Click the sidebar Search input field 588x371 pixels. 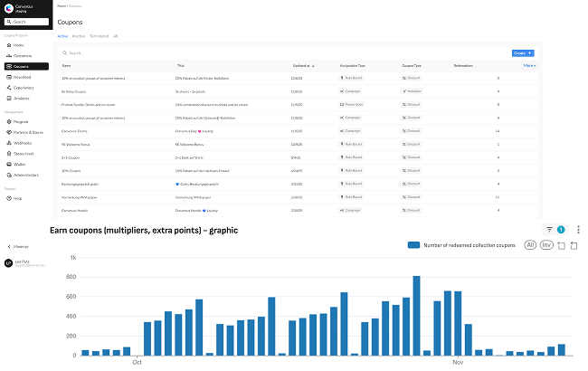(26, 22)
